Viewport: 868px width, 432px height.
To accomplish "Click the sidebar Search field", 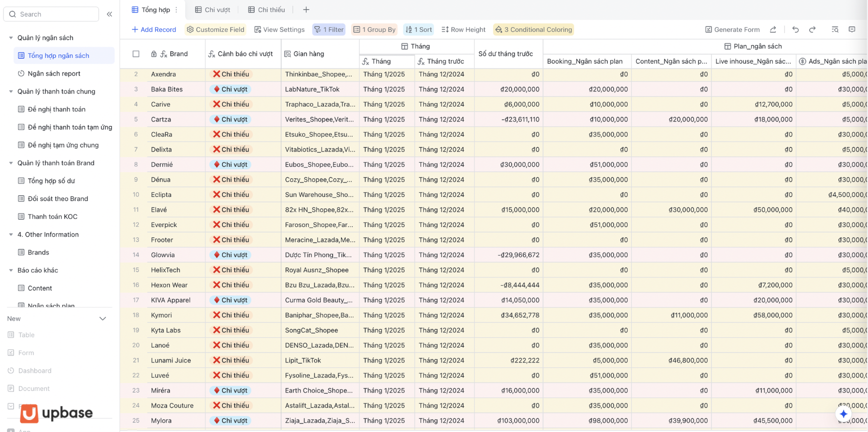I will [x=51, y=14].
